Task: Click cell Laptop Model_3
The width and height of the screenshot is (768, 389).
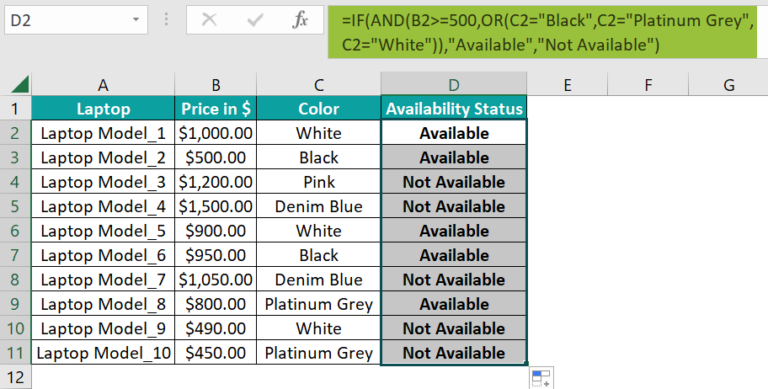Action: point(103,182)
